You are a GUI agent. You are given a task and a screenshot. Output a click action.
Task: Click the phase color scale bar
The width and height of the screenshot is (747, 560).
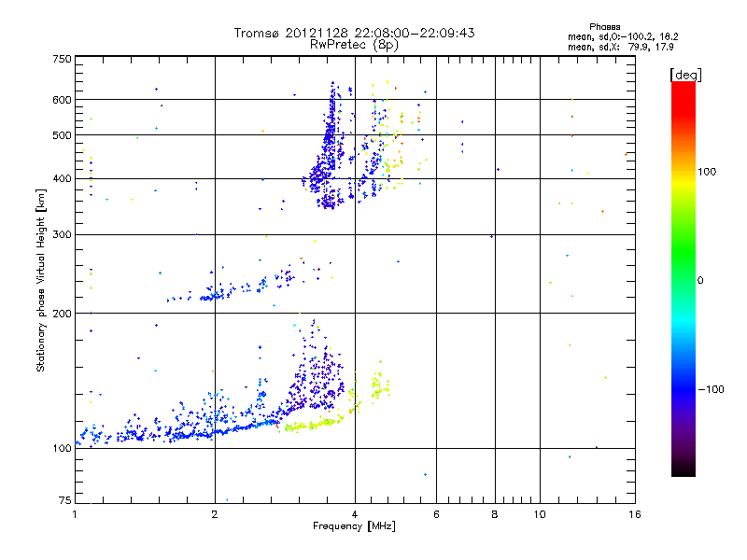pos(684,279)
